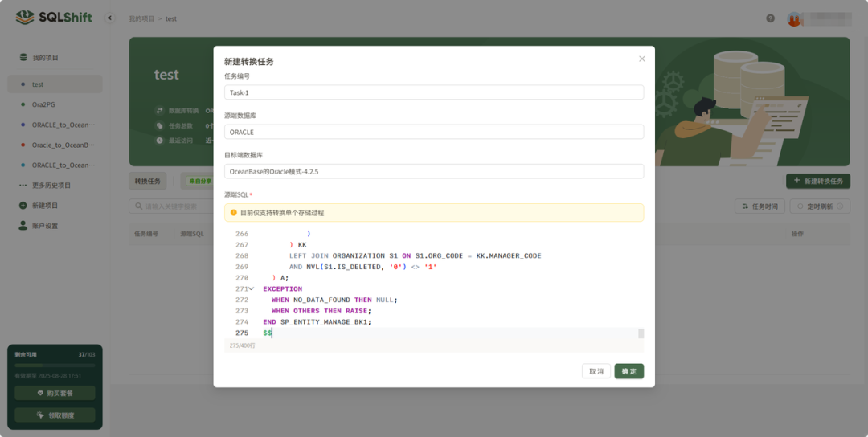Click the 'WHEN NO_DATA_FOUND THEN NULL' line
Image resolution: width=868 pixels, height=437 pixels.
tap(334, 300)
